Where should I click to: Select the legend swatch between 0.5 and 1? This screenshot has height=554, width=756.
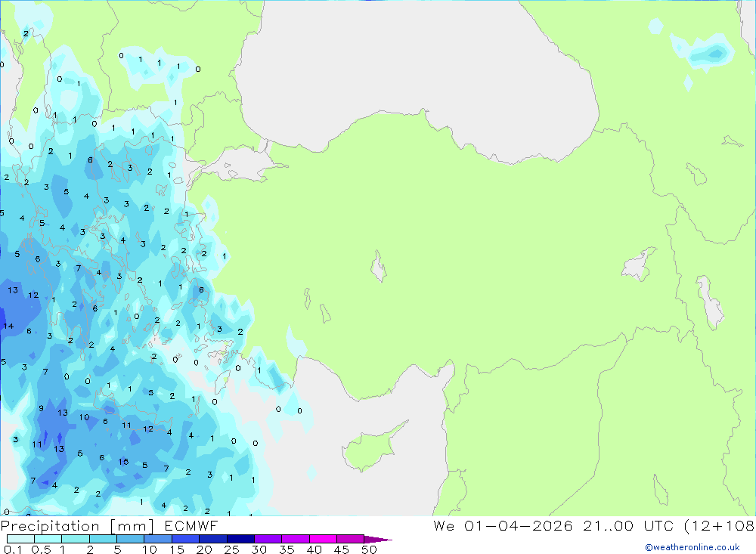[x=48, y=539]
